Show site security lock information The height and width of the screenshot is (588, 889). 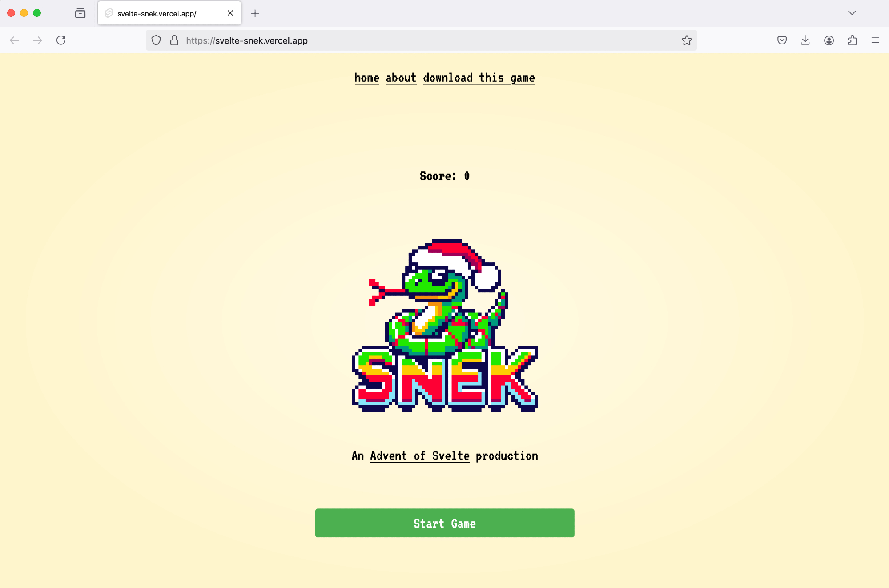pos(174,40)
